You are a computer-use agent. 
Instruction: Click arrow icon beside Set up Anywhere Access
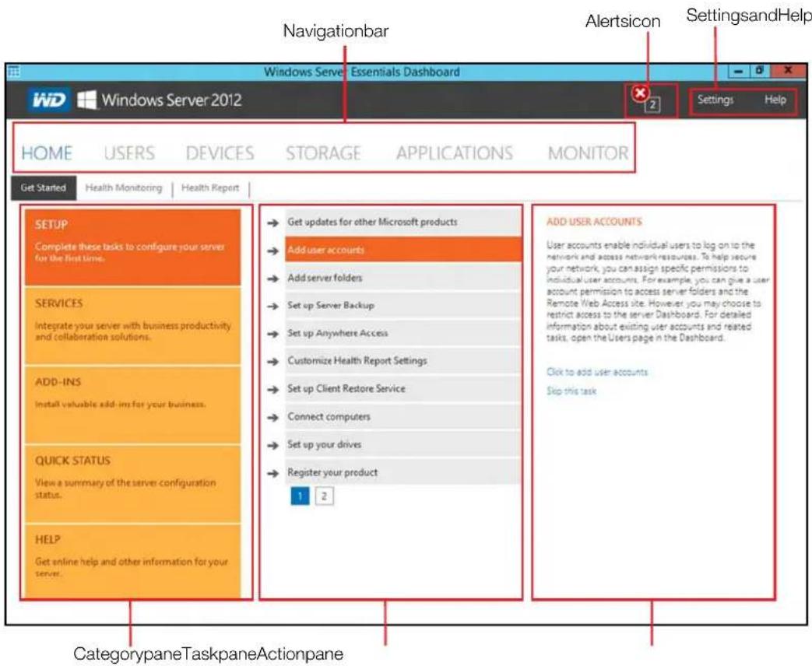coord(273,335)
